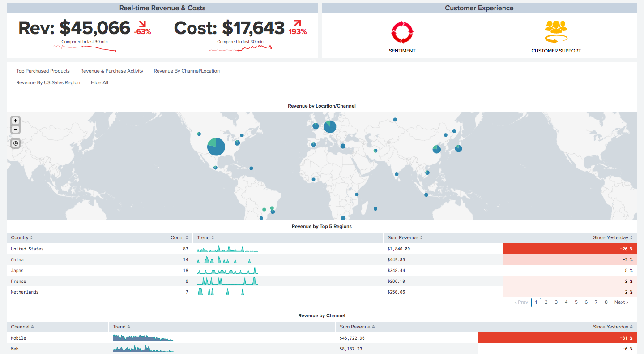Go to page 8 of regions table

click(x=606, y=302)
